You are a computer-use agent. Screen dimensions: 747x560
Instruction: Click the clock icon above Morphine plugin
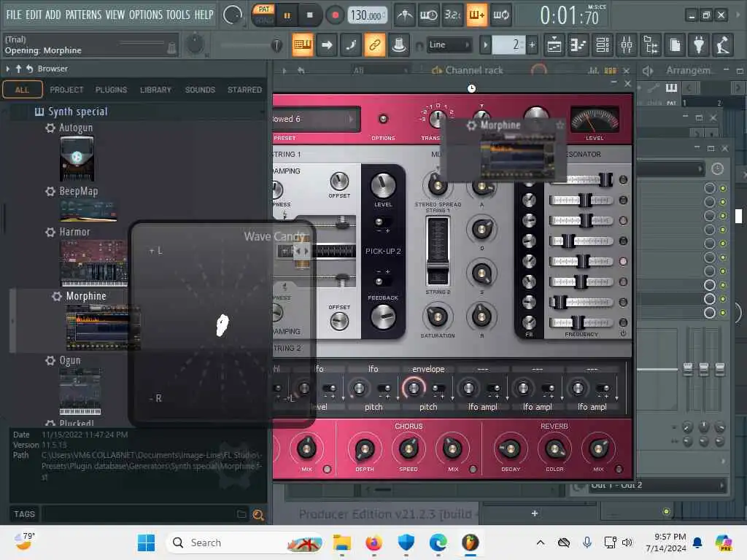[471, 88]
